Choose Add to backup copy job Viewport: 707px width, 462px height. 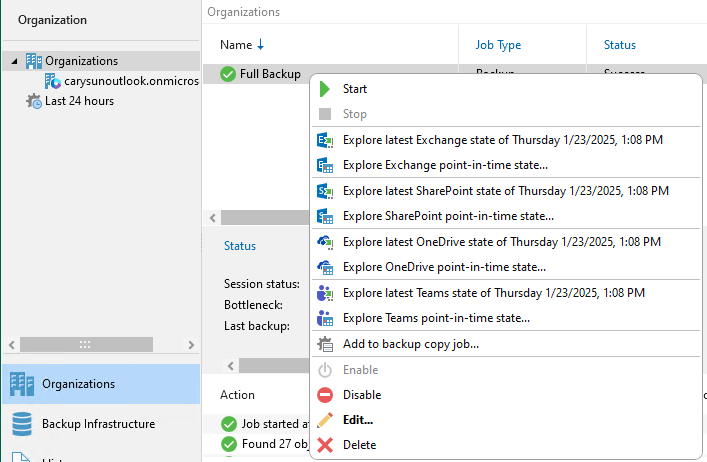[410, 344]
